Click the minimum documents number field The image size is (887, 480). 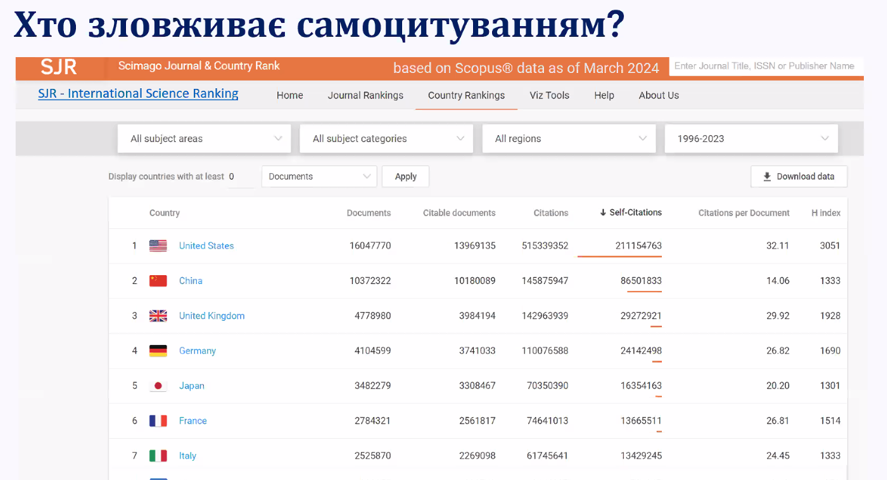click(x=240, y=176)
